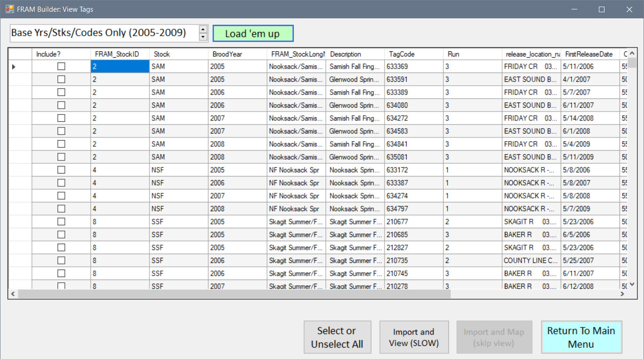The width and height of the screenshot is (644, 359).
Task: Select FirstReleaseDate cell 6/5/2006
Action: [590, 235]
